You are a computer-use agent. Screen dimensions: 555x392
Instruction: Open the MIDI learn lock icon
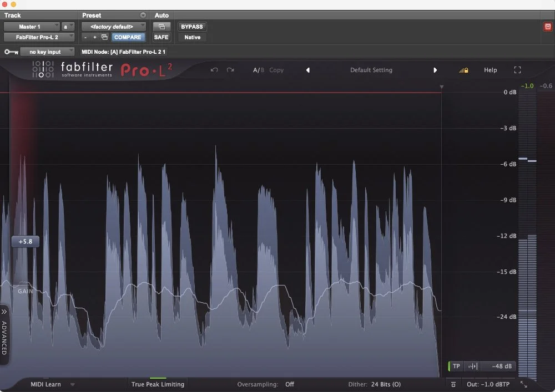pyautogui.click(x=463, y=70)
